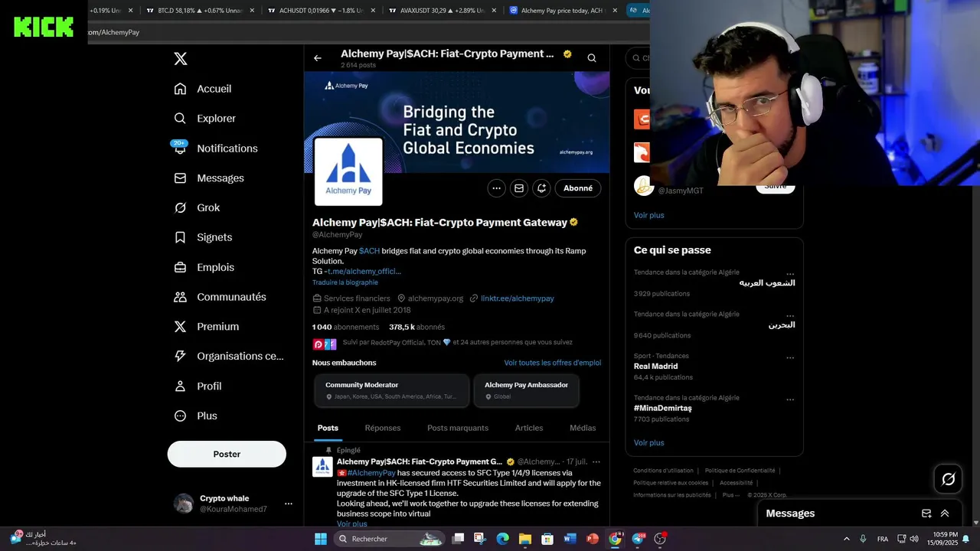Open Messages from the left sidebar
The height and width of the screenshot is (551, 980).
click(209, 178)
